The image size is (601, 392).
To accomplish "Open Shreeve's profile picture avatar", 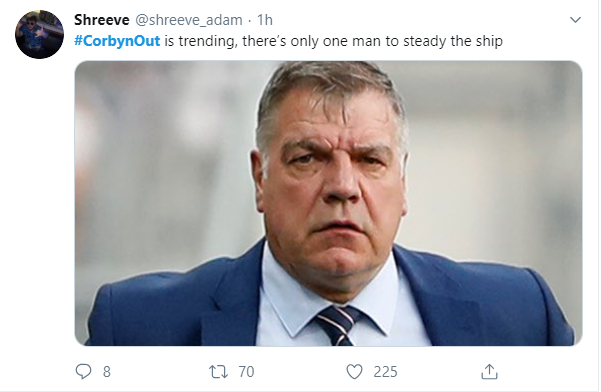I will [x=39, y=34].
